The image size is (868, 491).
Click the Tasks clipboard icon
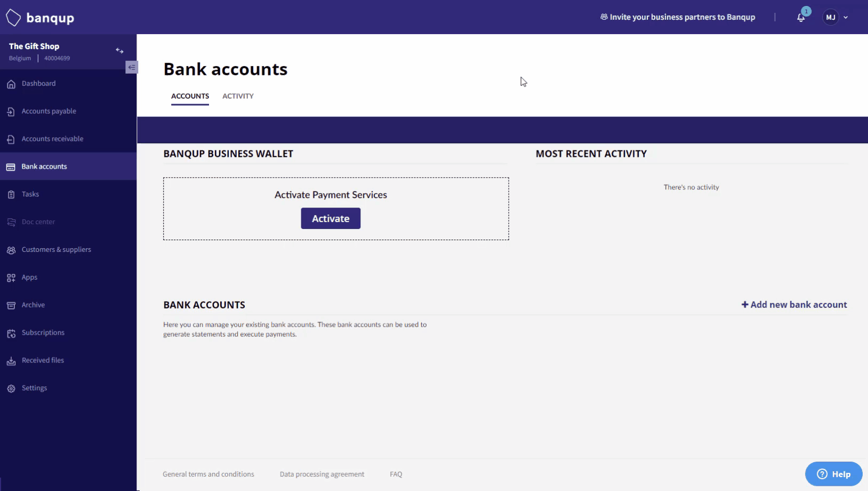(x=11, y=195)
